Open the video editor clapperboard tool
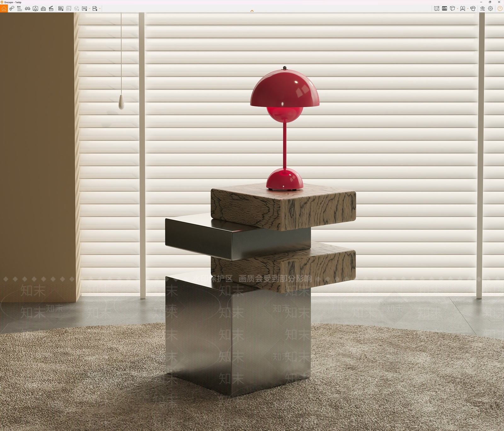Viewport: 504px width, 431px height. pyautogui.click(x=51, y=9)
